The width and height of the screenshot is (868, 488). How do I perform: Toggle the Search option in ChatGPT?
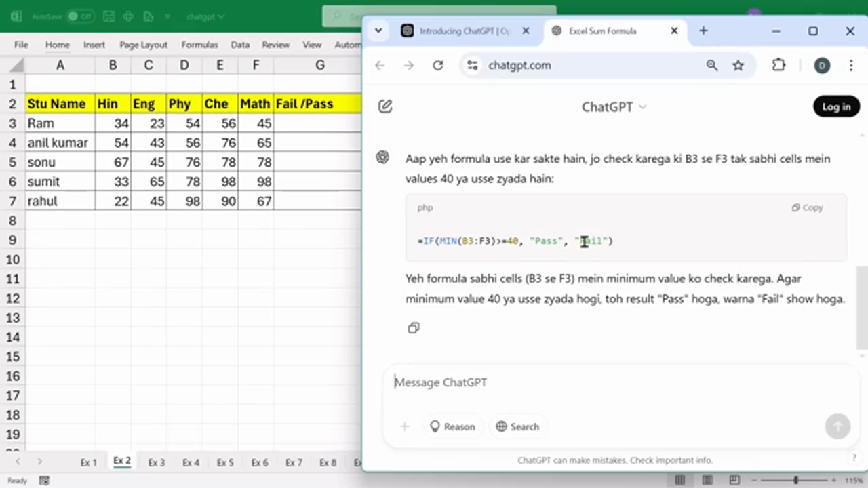(517, 426)
